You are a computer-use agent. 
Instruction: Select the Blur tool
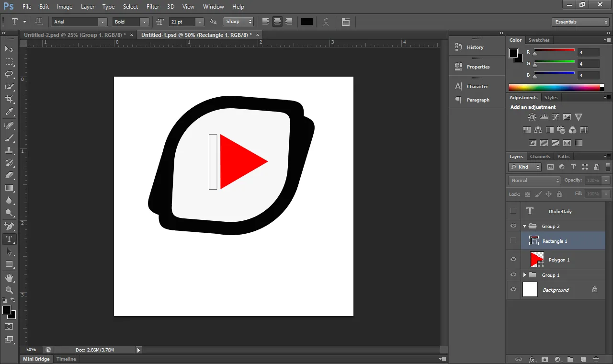pos(9,200)
